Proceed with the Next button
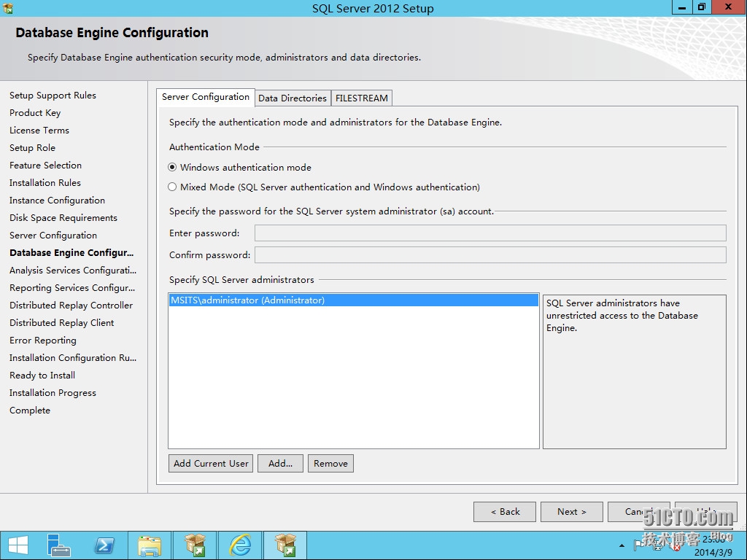The image size is (747, 560). (x=572, y=511)
